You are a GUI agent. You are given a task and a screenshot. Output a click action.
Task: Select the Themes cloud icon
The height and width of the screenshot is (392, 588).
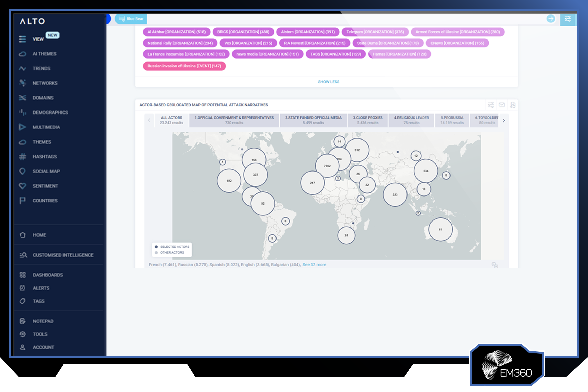(22, 142)
